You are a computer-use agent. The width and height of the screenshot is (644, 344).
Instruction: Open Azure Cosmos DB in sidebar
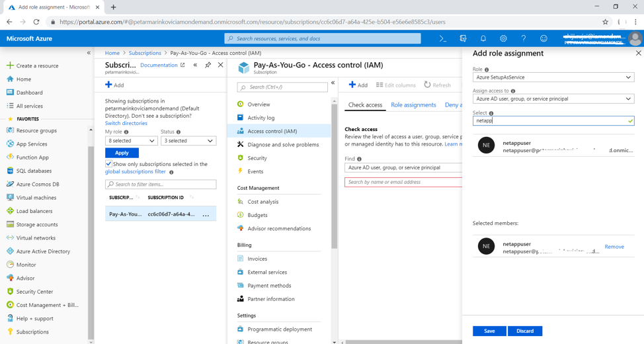(x=37, y=185)
